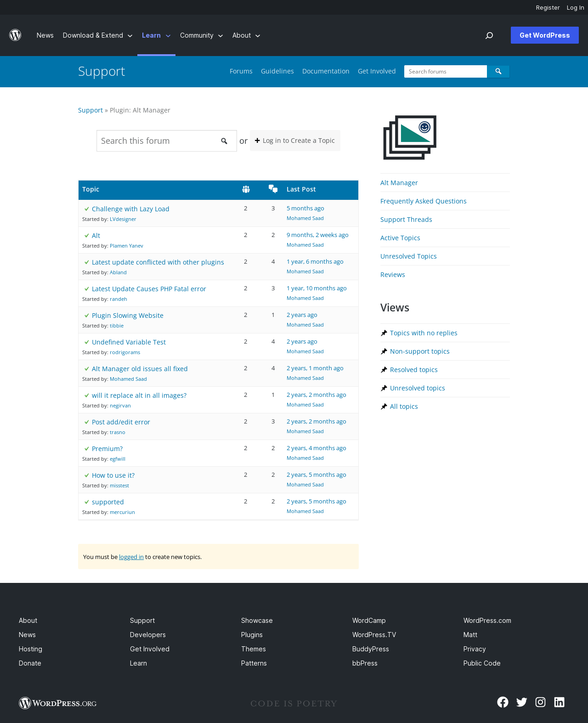
Task: Open the WordCamp footer link
Action: tap(369, 621)
